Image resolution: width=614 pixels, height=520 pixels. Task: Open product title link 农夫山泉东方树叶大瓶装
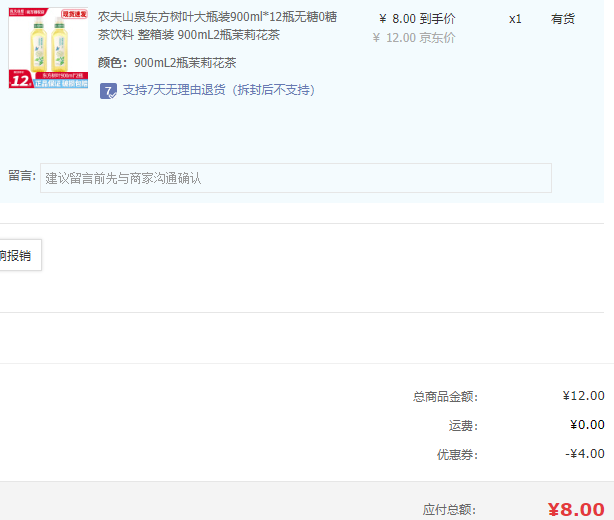pyautogui.click(x=217, y=26)
